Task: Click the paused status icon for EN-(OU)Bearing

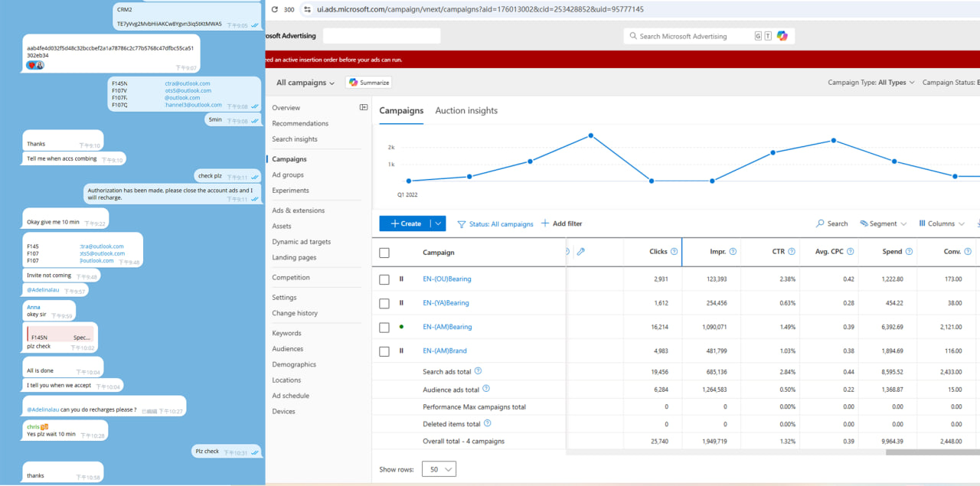Action: (401, 279)
